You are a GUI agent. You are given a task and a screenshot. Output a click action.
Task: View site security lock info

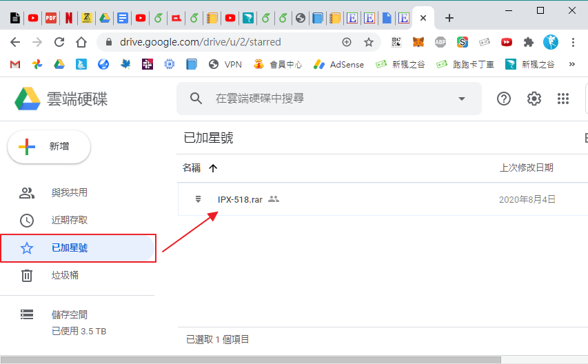[109, 42]
